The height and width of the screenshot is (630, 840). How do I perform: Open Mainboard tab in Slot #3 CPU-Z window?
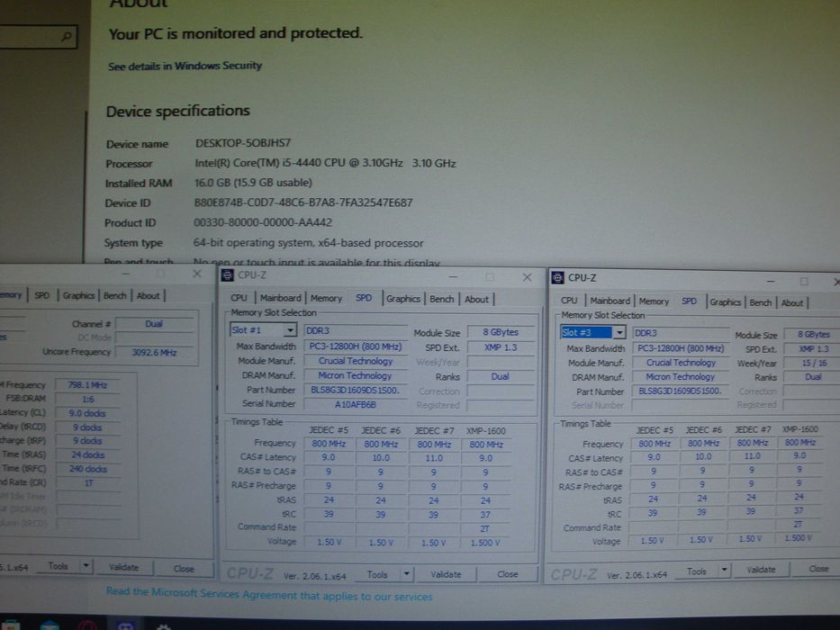[610, 301]
